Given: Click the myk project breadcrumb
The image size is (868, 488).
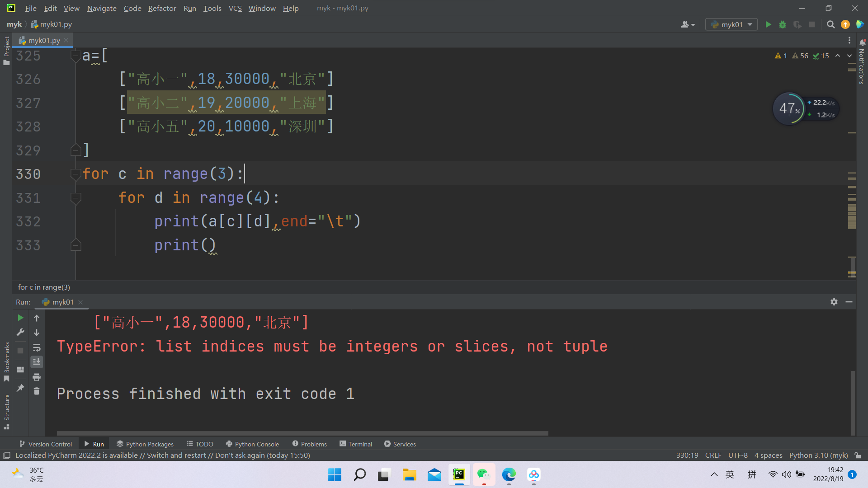Looking at the screenshot, I should [x=14, y=24].
